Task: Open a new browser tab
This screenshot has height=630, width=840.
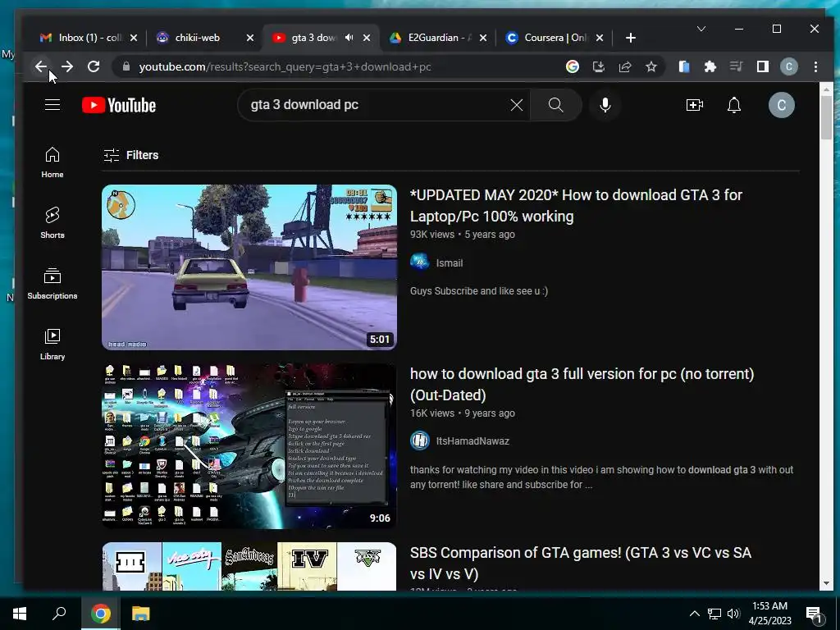Action: (x=631, y=38)
